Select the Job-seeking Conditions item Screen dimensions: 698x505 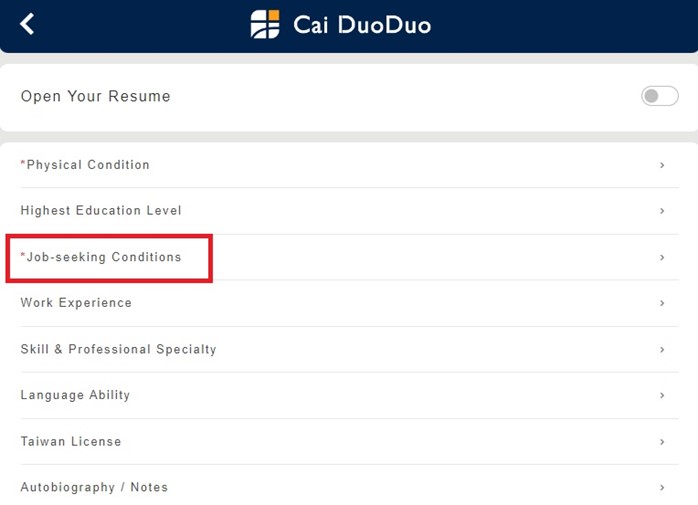(x=104, y=257)
